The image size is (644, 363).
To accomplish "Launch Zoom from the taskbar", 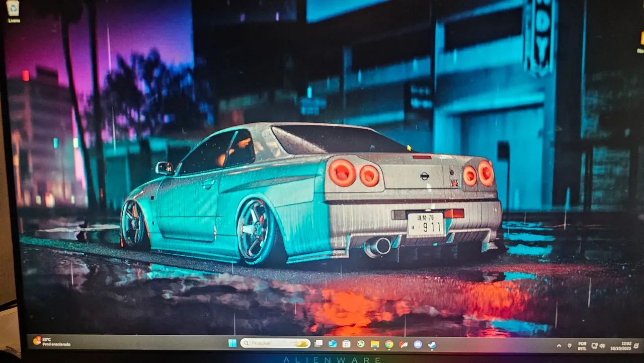I will pyautogui.click(x=418, y=344).
